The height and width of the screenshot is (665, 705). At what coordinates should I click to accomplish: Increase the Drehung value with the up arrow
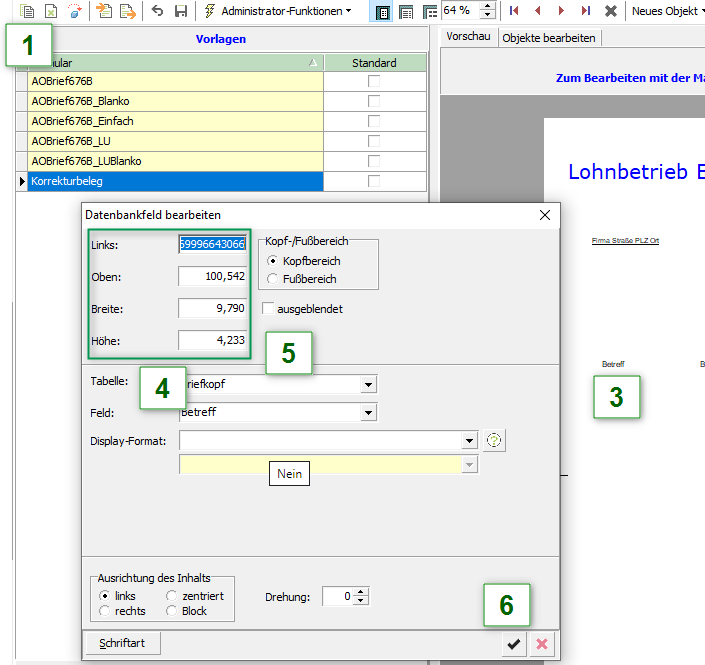pos(361,592)
